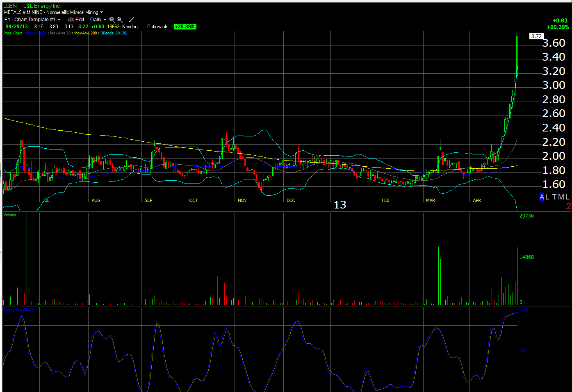Select the drawing tools pencil icon
The image size is (572, 392).
coord(131,20)
